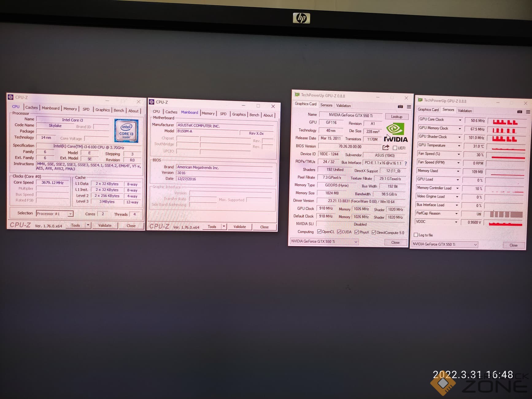The height and width of the screenshot is (399, 532).
Task: Open GPU selector dropdown in Sensors window
Action: pyautogui.click(x=445, y=244)
